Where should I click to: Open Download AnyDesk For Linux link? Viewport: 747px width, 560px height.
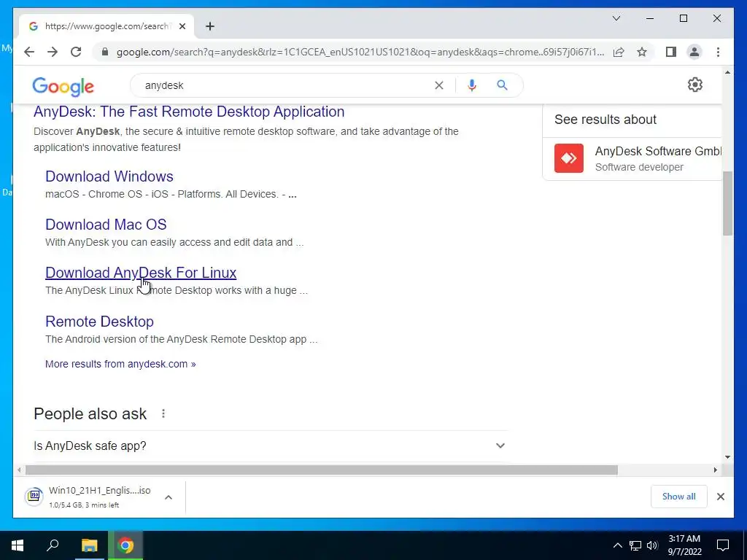tap(141, 273)
